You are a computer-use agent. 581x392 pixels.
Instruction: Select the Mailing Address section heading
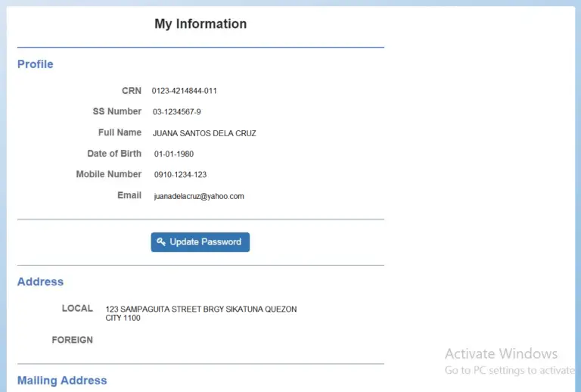pyautogui.click(x=62, y=381)
